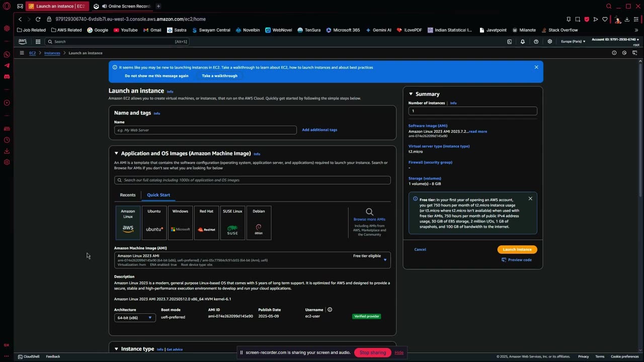The height and width of the screenshot is (362, 644).
Task: Click the Number of instances field
Action: [472, 111]
